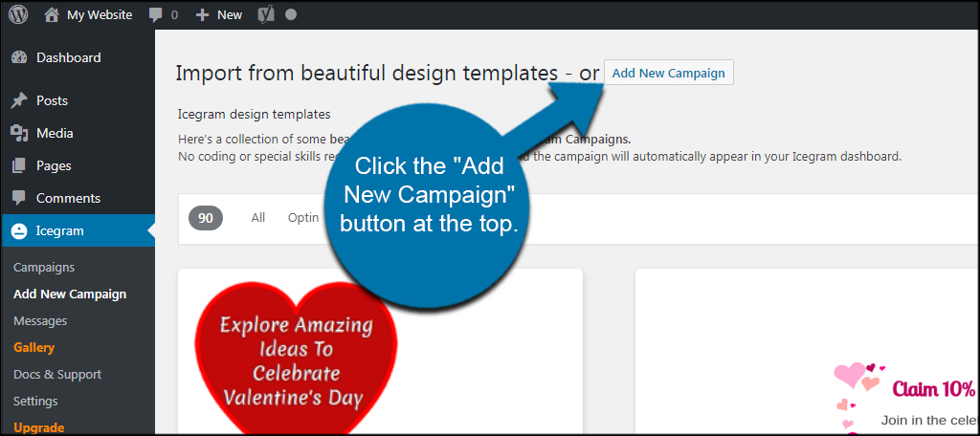Click the Comments icon in sidebar
Image resolution: width=980 pixels, height=436 pixels.
click(19, 198)
